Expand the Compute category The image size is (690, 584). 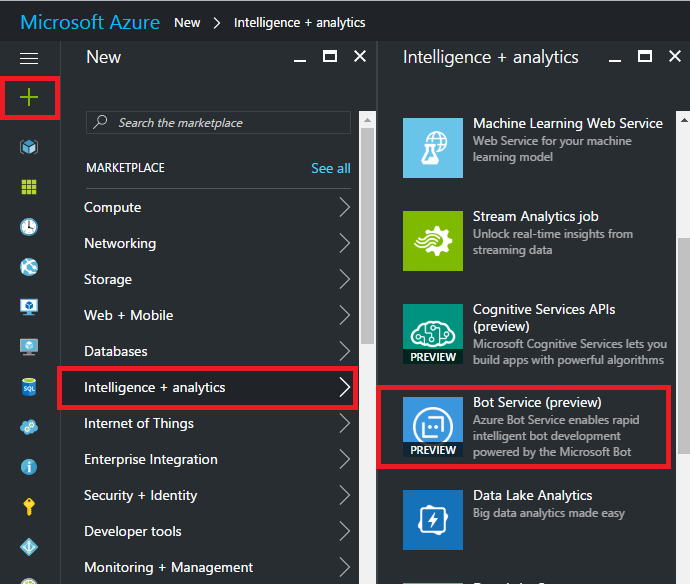click(217, 208)
